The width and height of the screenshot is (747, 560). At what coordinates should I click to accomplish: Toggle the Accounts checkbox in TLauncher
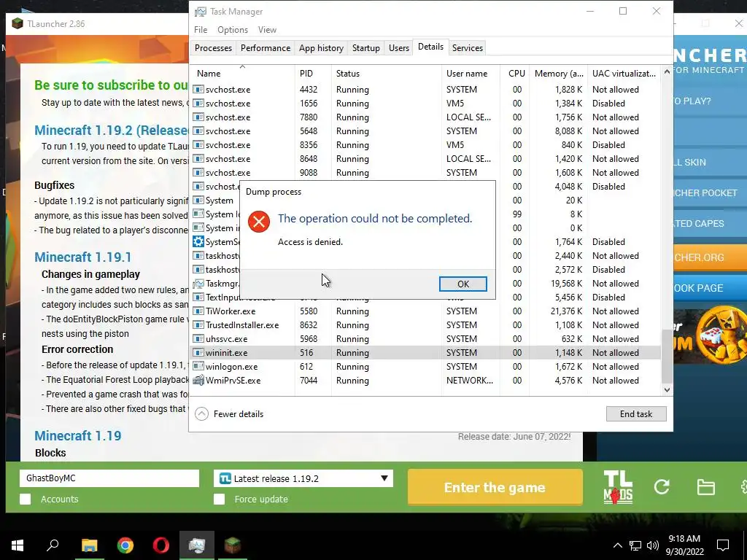tap(26, 499)
